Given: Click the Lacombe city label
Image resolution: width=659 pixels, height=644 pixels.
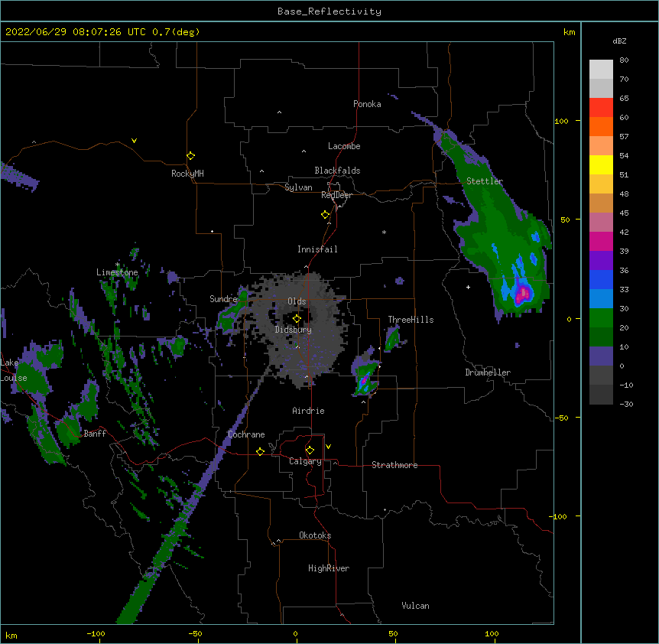Looking at the screenshot, I should 344,146.
